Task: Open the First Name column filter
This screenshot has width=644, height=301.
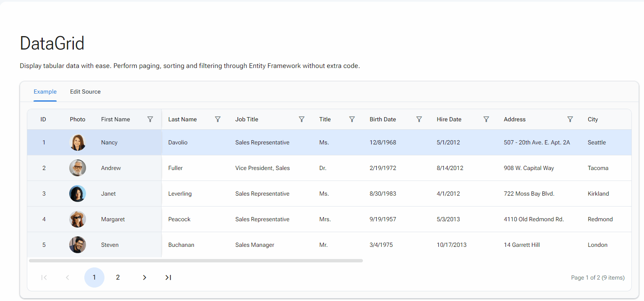Action: coord(150,119)
